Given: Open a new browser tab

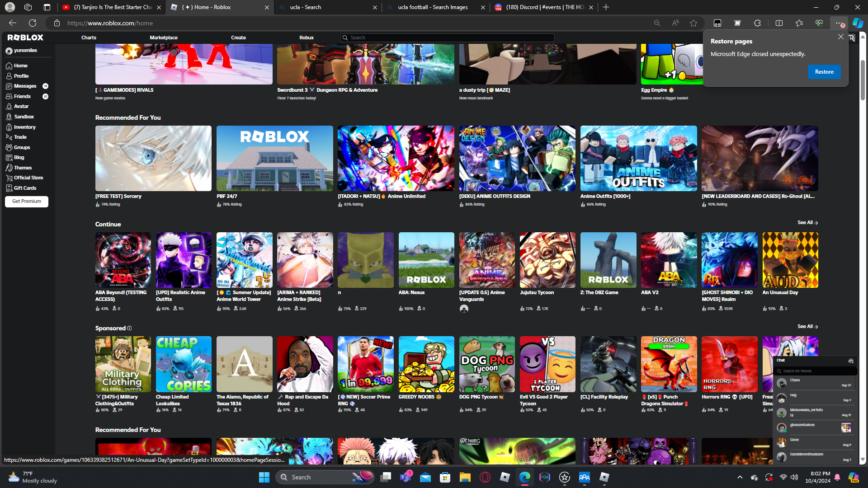Looking at the screenshot, I should pyautogui.click(x=606, y=7).
